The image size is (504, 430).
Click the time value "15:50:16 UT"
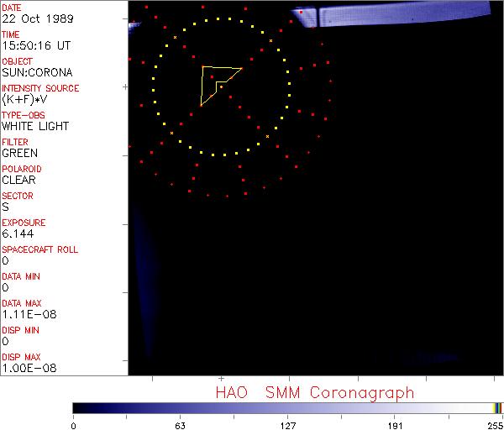[35, 45]
